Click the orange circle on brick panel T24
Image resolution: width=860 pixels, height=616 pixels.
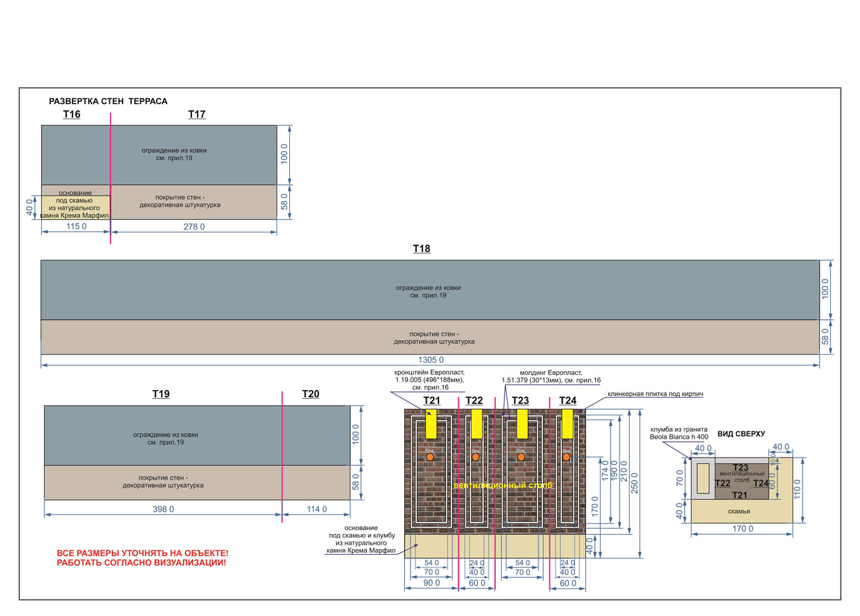click(566, 457)
